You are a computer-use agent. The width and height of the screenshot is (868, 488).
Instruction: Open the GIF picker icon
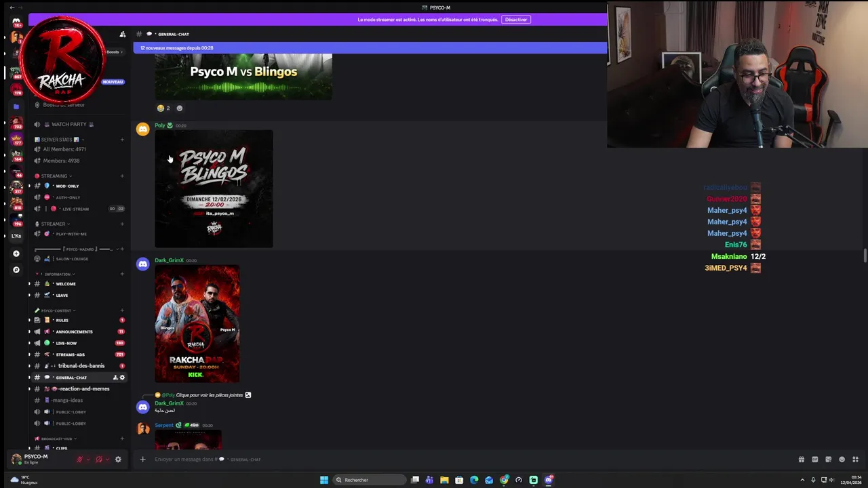point(814,460)
